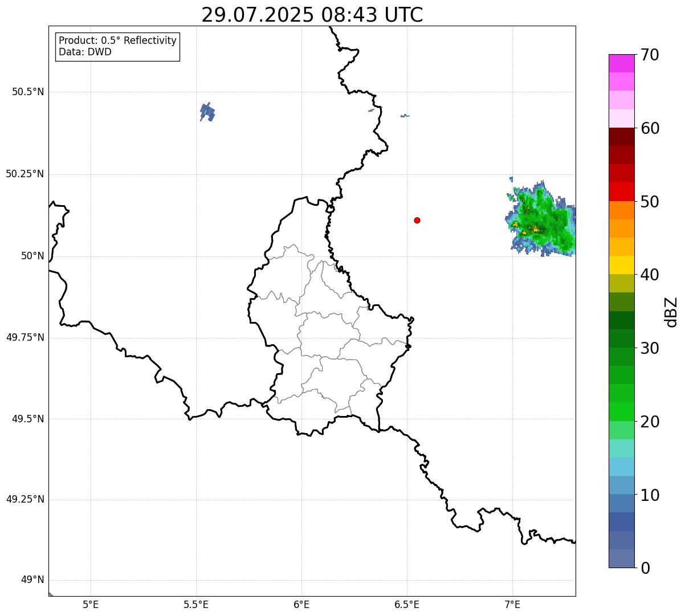The height and width of the screenshot is (616, 685).
Task: Pick the lowest gray-blue colorbar segment
Action: coord(622,558)
